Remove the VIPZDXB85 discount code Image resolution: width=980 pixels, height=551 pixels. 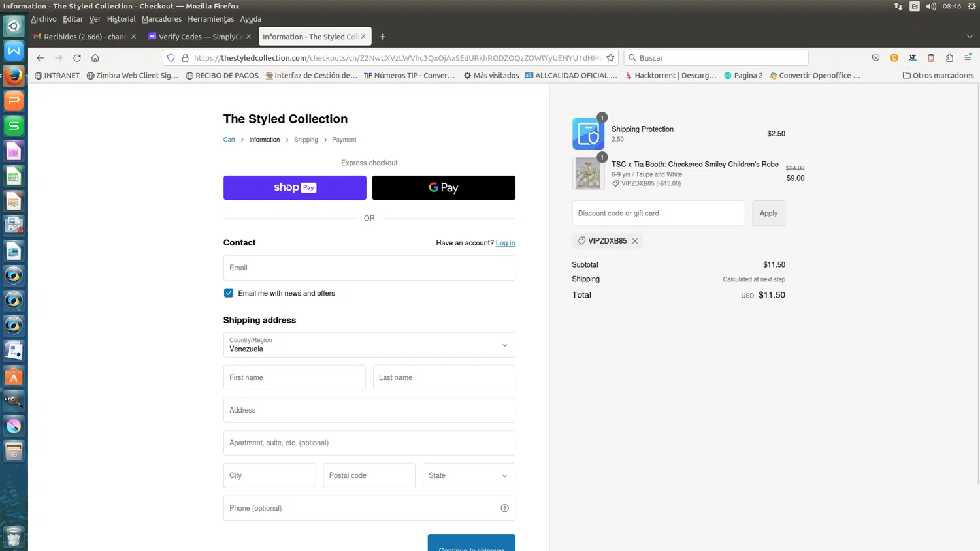coord(635,241)
